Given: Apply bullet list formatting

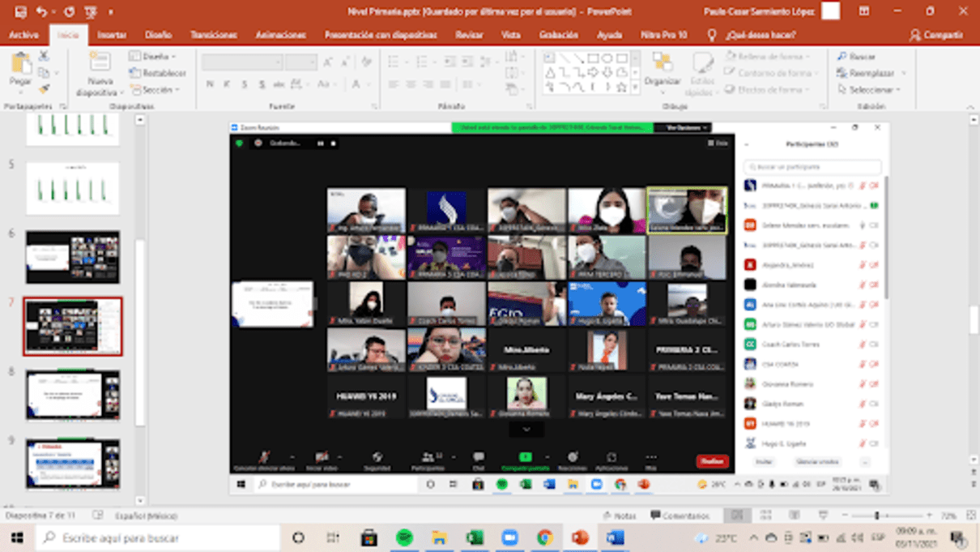Looking at the screenshot, I should coord(394,62).
